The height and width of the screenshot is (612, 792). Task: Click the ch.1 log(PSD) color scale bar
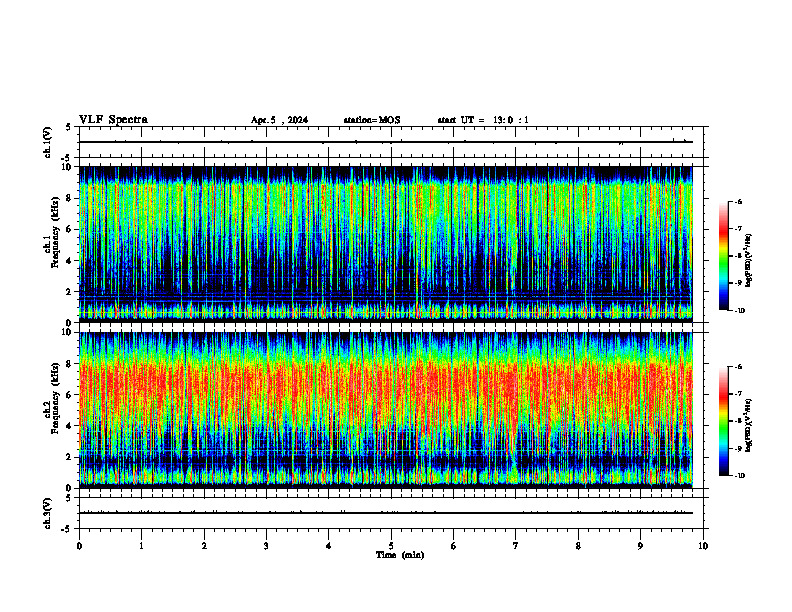724,256
